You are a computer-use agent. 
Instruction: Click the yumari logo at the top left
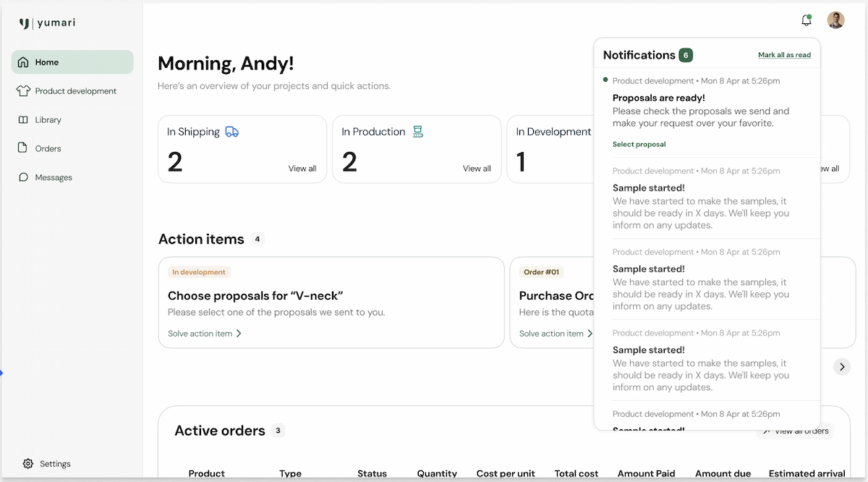(46, 22)
